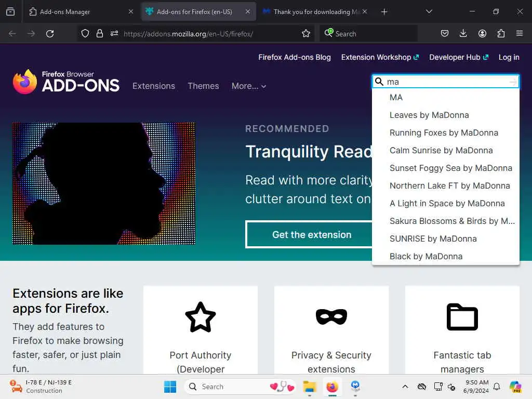
Task: Click the Log in link
Action: 509,57
